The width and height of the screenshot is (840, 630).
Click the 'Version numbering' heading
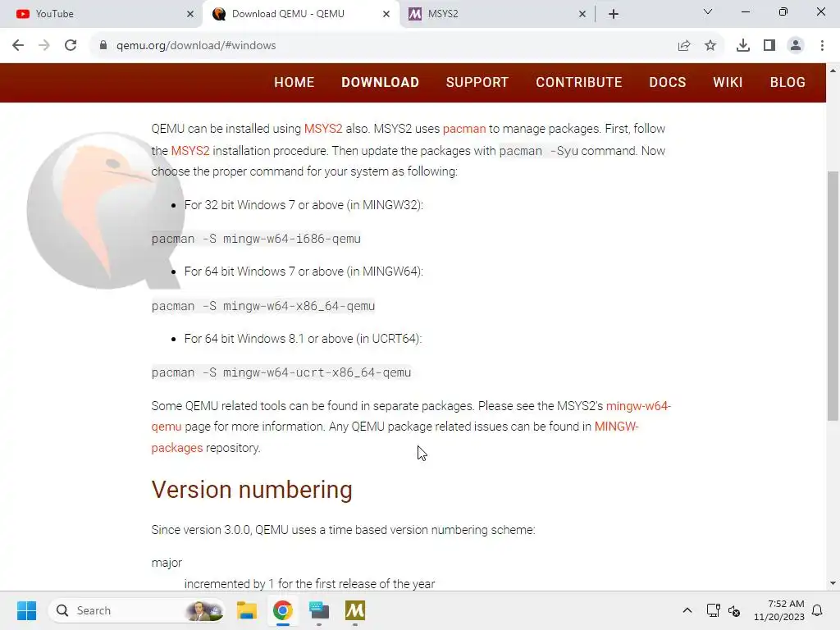tap(252, 490)
